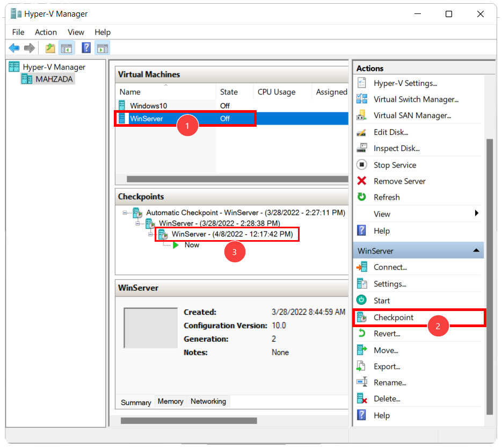Click the Forward arrow toolbar icon

tap(30, 48)
